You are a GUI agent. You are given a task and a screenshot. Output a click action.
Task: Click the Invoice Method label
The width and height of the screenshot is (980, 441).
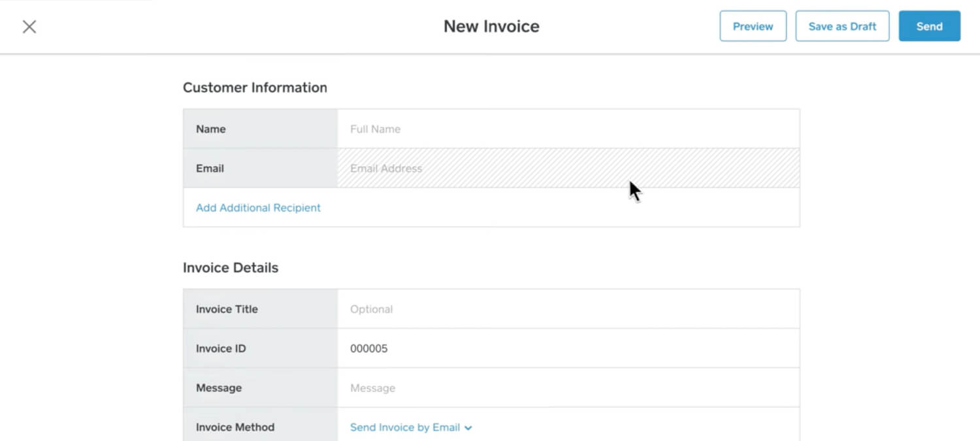pyautogui.click(x=235, y=427)
